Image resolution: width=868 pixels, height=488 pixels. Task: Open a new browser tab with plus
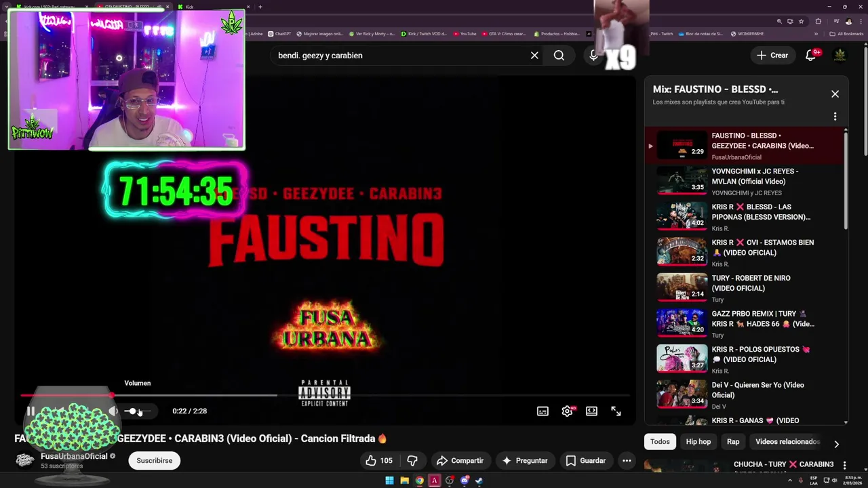260,7
